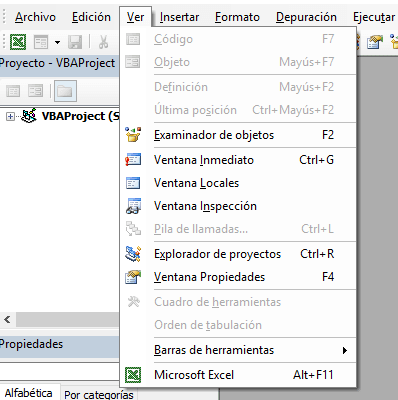Click the Ventana Inspección glasses icon

click(x=133, y=206)
